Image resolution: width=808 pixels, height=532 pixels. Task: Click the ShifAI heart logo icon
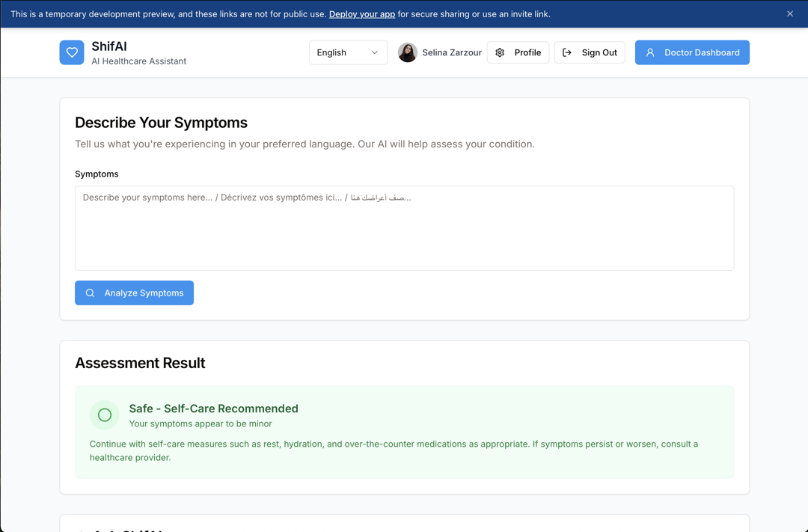coord(72,52)
